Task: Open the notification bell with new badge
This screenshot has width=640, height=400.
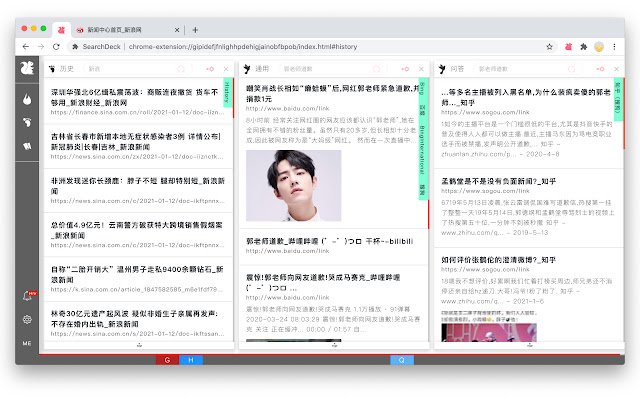Action: pyautogui.click(x=28, y=296)
